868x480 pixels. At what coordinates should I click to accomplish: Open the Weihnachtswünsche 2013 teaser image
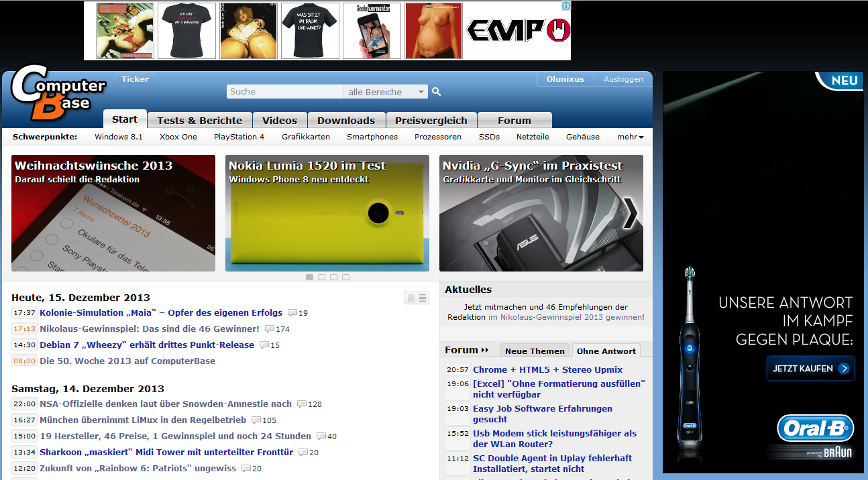pyautogui.click(x=113, y=213)
